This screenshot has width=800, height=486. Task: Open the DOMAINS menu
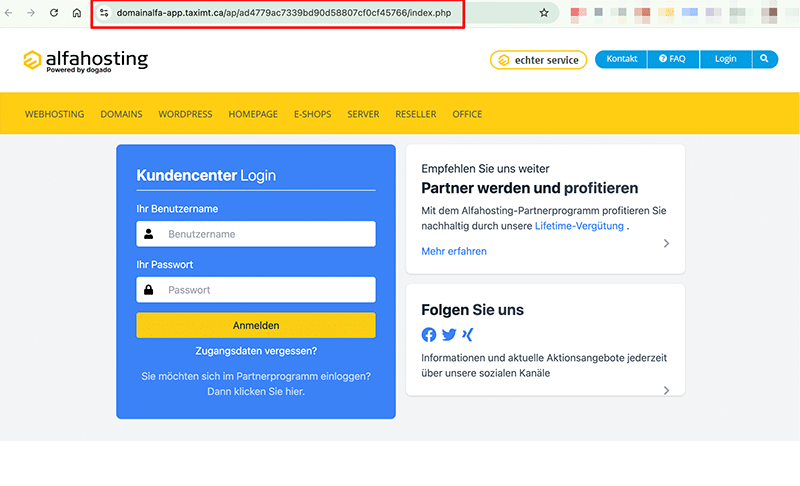pos(121,114)
